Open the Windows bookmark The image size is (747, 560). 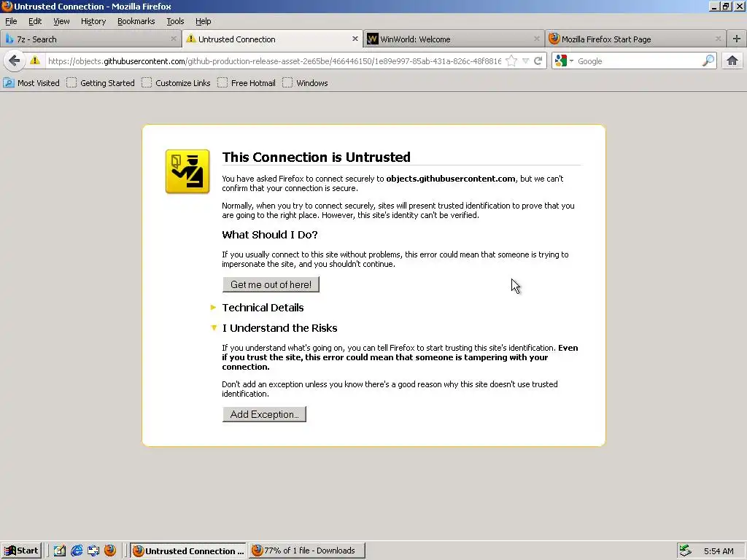pos(305,83)
